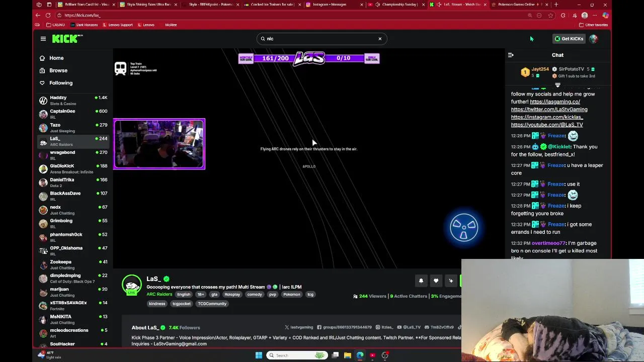Screen dimensions: 644x362
Task: Open nedx's Just Chatting channel
Action: tap(73, 210)
